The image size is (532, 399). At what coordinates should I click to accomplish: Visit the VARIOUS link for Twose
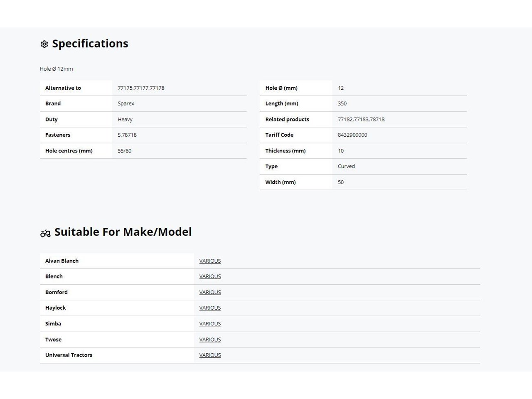click(x=210, y=340)
